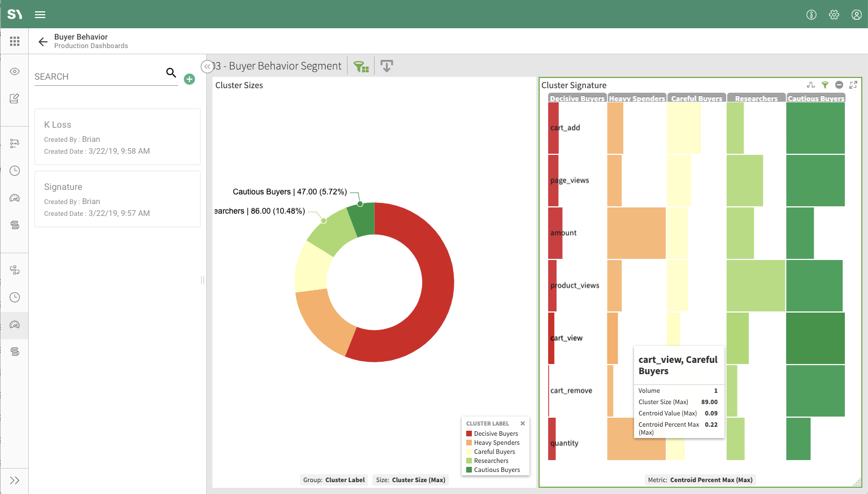Open the apps grid launcher
This screenshot has width=868, height=494.
(x=15, y=41)
